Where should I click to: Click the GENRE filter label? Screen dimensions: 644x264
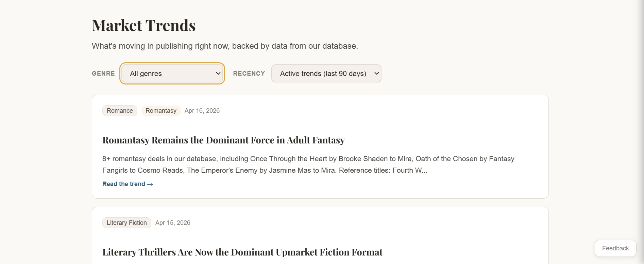click(x=103, y=74)
